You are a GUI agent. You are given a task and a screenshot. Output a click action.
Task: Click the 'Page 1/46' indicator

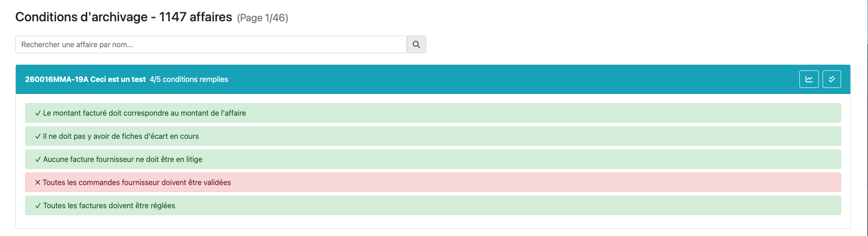pos(262,18)
